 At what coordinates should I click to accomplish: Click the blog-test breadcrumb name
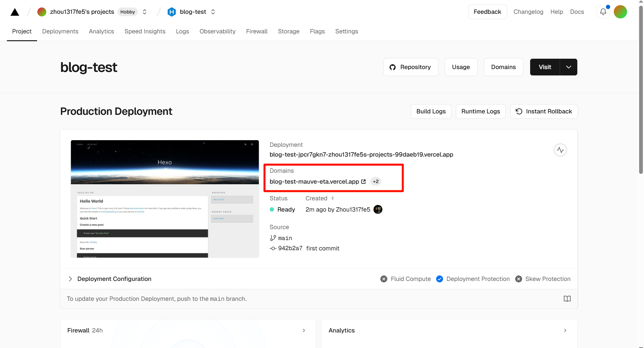[193, 12]
